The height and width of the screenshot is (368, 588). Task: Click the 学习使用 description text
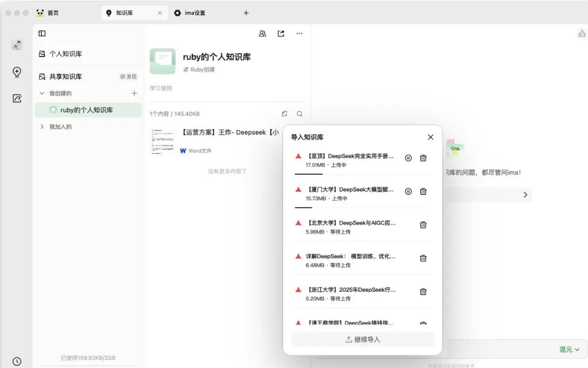161,88
